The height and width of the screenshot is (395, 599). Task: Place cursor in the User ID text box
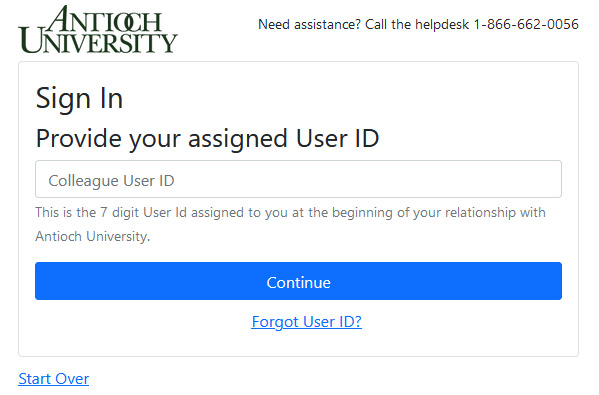(298, 179)
